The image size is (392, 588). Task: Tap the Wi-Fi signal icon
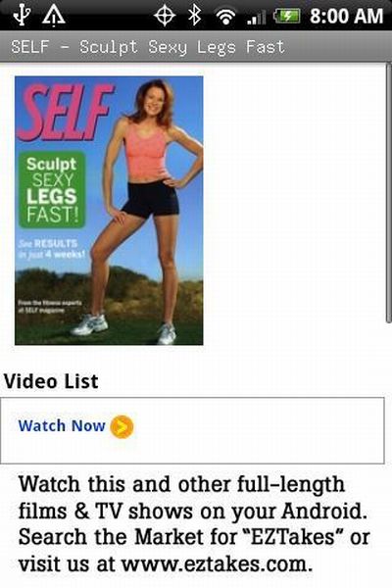(225, 17)
